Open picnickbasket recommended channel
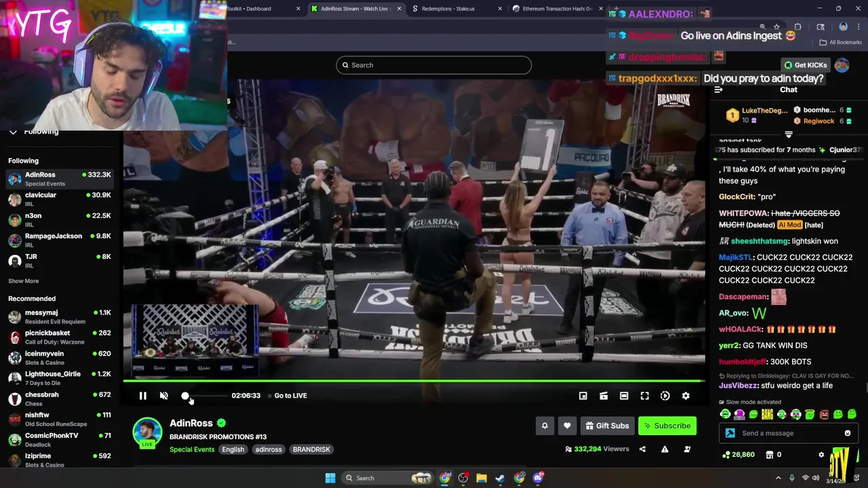 tap(60, 337)
